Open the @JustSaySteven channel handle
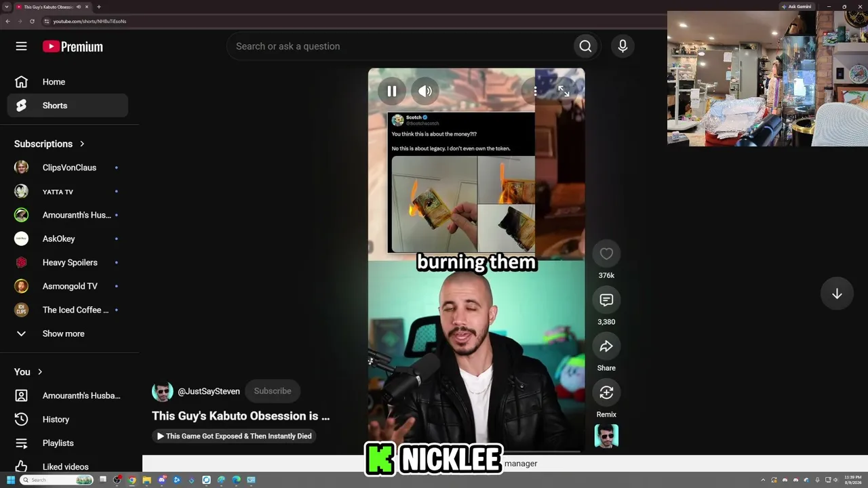This screenshot has width=868, height=488. coord(209,391)
